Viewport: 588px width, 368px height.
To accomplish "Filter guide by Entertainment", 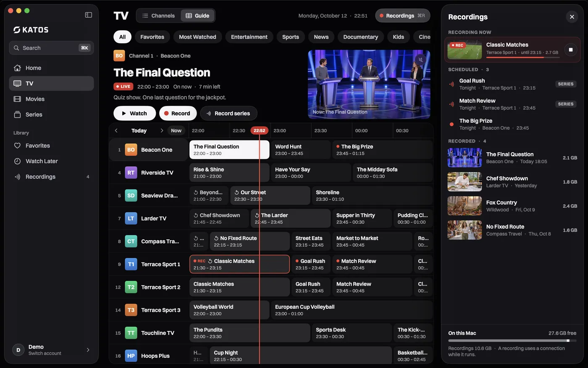I will coord(249,37).
